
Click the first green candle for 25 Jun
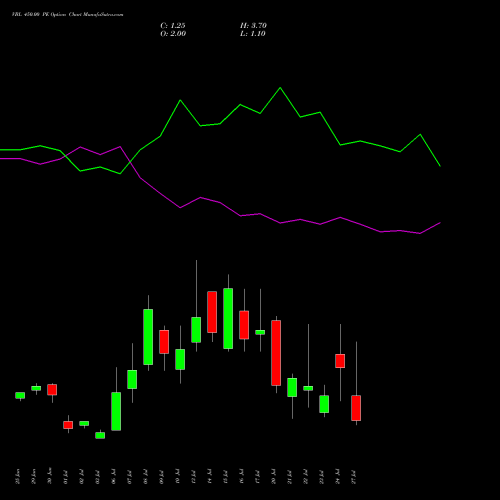tap(20, 395)
